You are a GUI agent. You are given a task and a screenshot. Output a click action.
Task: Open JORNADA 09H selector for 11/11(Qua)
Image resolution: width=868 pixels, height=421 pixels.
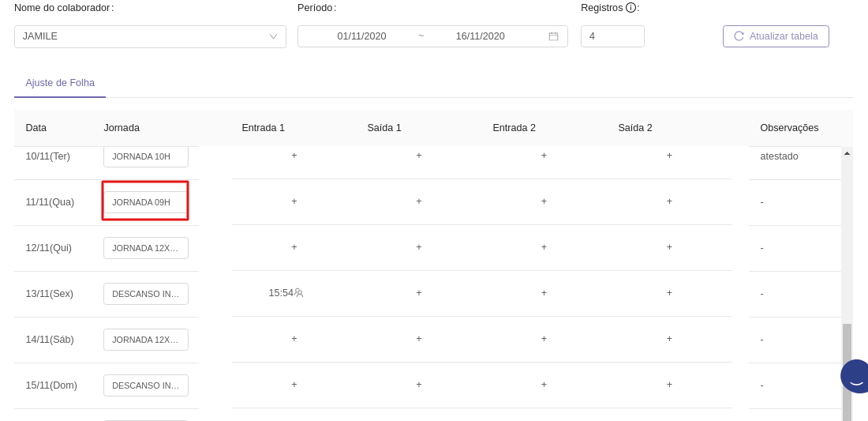[x=145, y=202]
